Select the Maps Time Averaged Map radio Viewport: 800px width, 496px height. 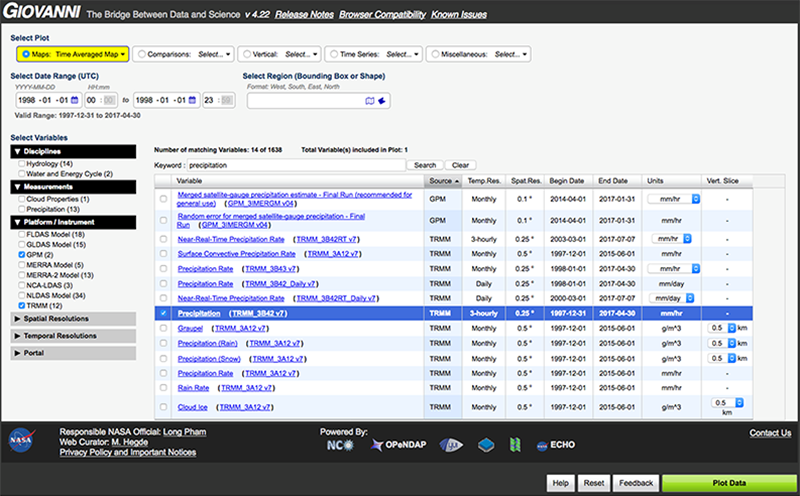coord(26,54)
